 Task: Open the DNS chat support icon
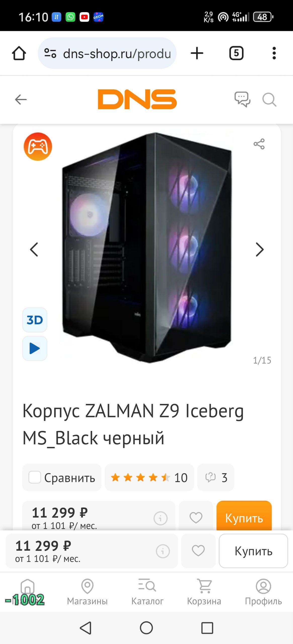click(x=242, y=99)
